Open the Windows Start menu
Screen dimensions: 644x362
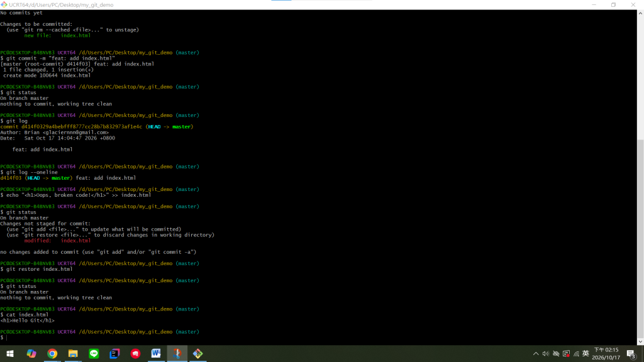(x=10, y=353)
